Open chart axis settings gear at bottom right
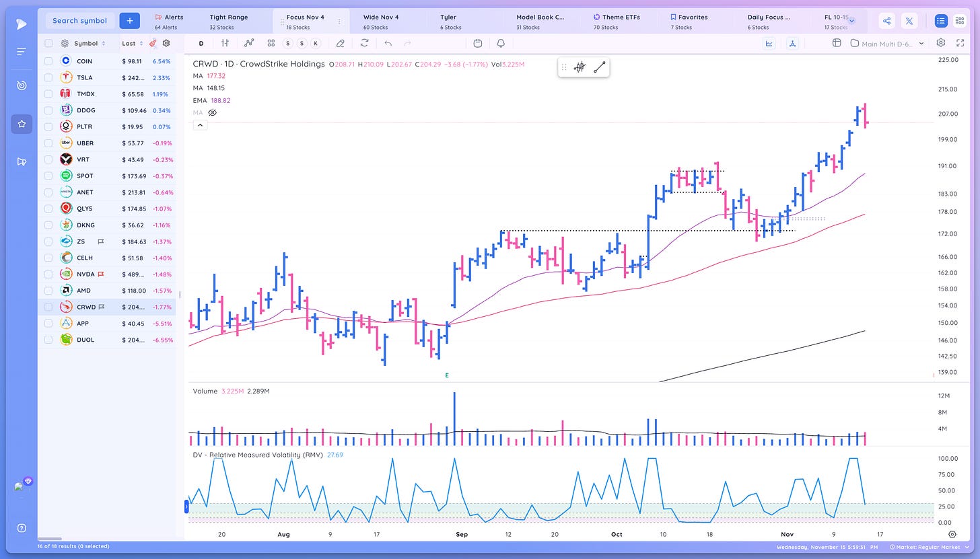Image resolution: width=980 pixels, height=559 pixels. [953, 534]
